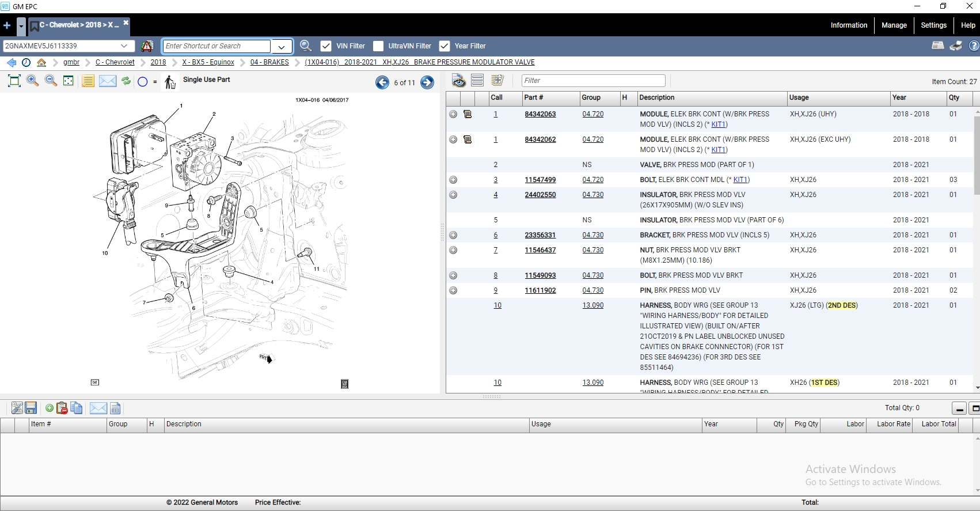980x511 pixels.
Task: Click the green refresh arrows icon
Action: click(126, 81)
